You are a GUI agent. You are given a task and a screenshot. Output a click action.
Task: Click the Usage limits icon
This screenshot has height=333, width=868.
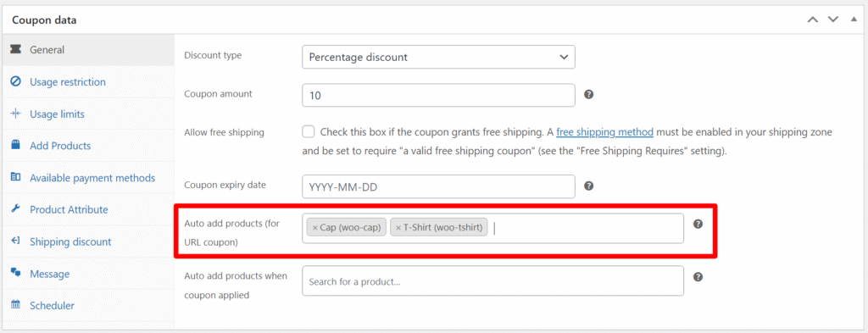(15, 114)
